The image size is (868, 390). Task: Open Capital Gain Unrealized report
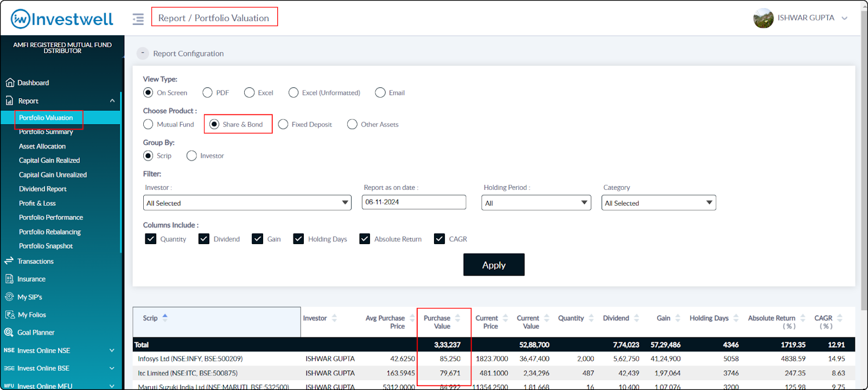53,175
